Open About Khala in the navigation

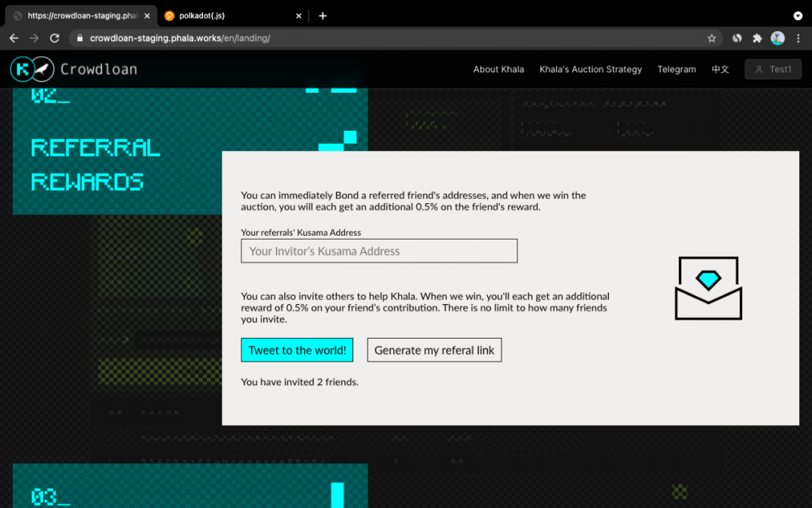tap(499, 69)
